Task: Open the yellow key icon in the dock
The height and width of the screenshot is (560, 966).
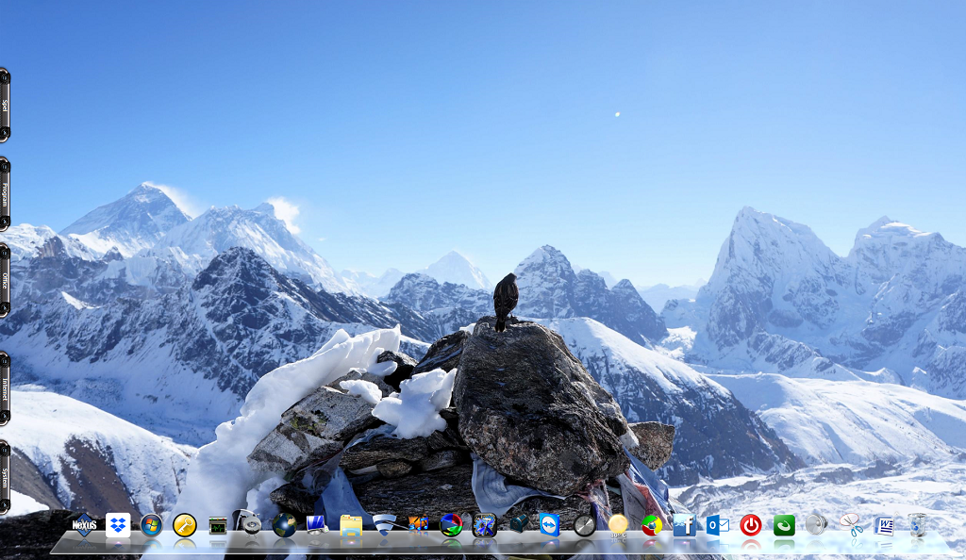Action: pyautogui.click(x=185, y=525)
